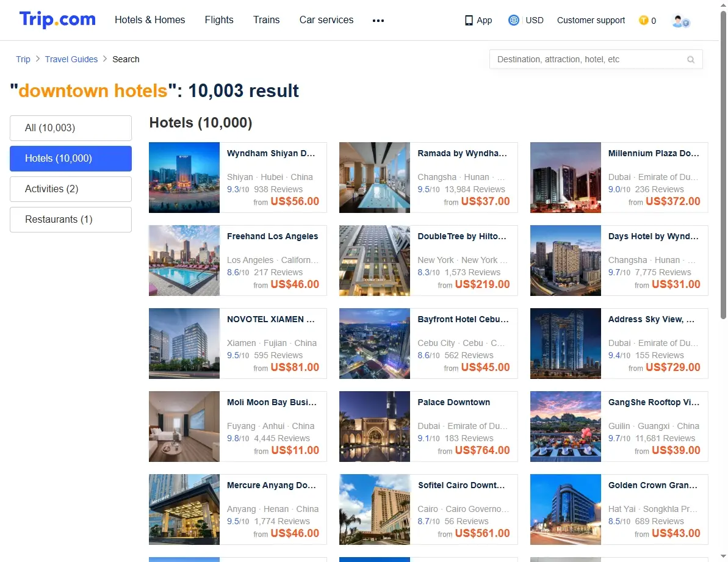Open the Trip Coins icon
Screen dimensions: 728x562
(x=644, y=20)
